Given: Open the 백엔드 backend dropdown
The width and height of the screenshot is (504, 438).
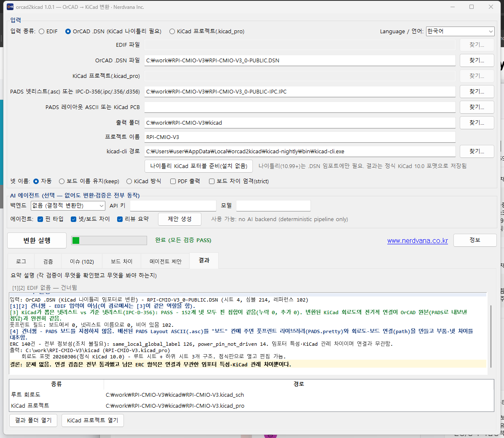Looking at the screenshot, I should tap(68, 206).
